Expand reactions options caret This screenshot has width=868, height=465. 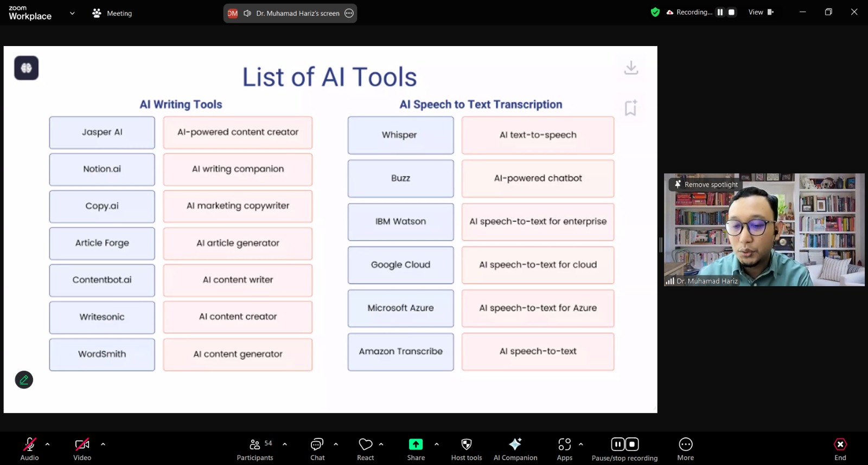(x=381, y=444)
